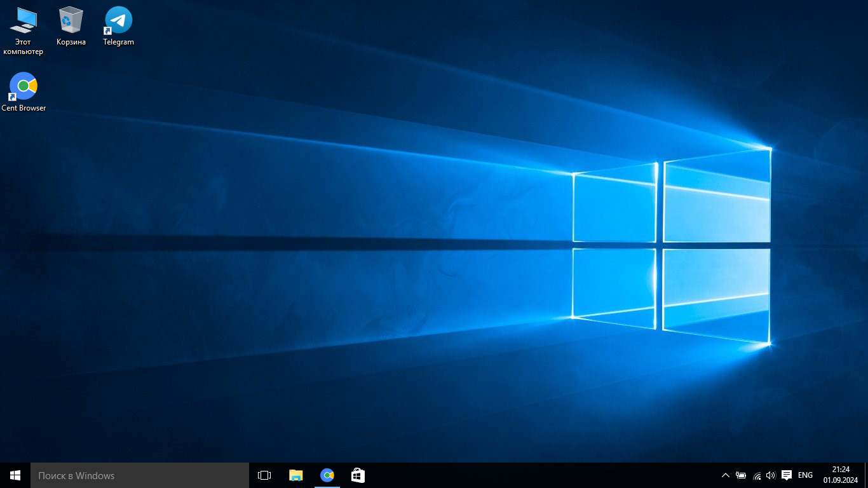The image size is (868, 488).
Task: Open the Telegram desktop shortcut
Action: click(x=118, y=25)
